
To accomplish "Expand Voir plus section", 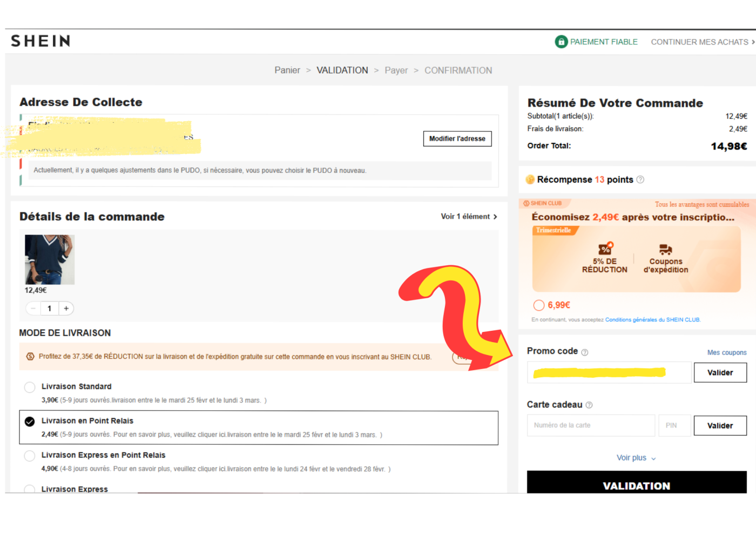I will pos(636,458).
